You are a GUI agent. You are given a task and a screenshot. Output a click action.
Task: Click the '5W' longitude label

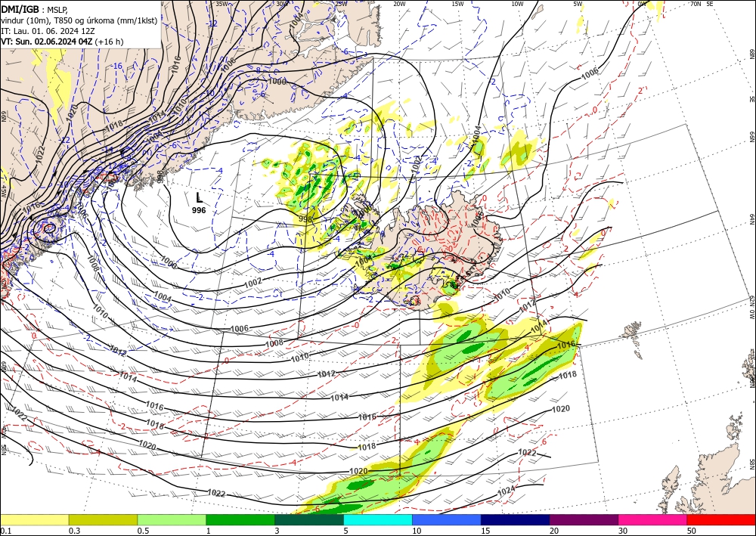[578, 3]
